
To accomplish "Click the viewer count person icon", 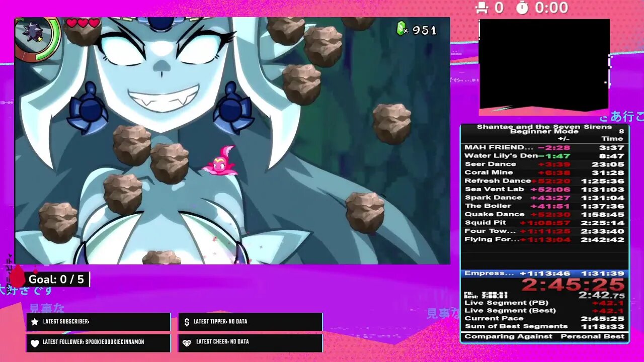I will click(x=482, y=8).
